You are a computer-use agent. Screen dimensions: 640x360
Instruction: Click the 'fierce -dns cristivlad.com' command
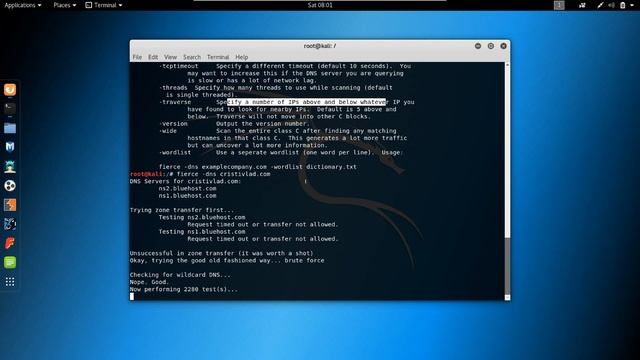coord(224,174)
